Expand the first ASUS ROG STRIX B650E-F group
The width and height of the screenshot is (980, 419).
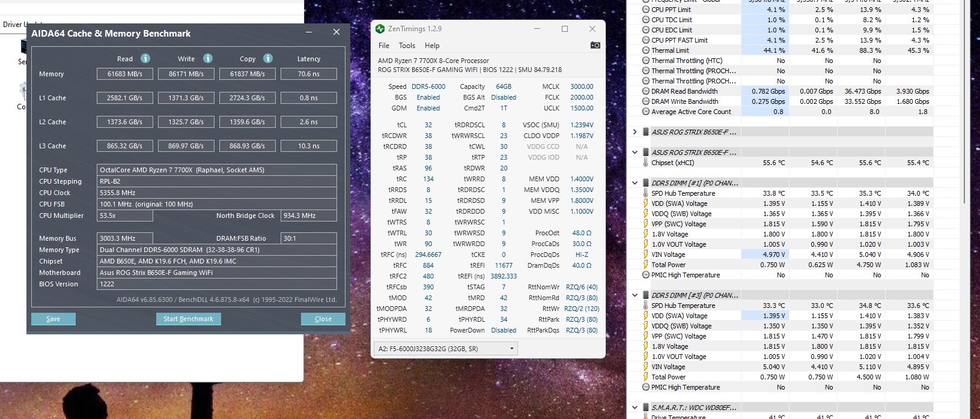click(x=635, y=132)
